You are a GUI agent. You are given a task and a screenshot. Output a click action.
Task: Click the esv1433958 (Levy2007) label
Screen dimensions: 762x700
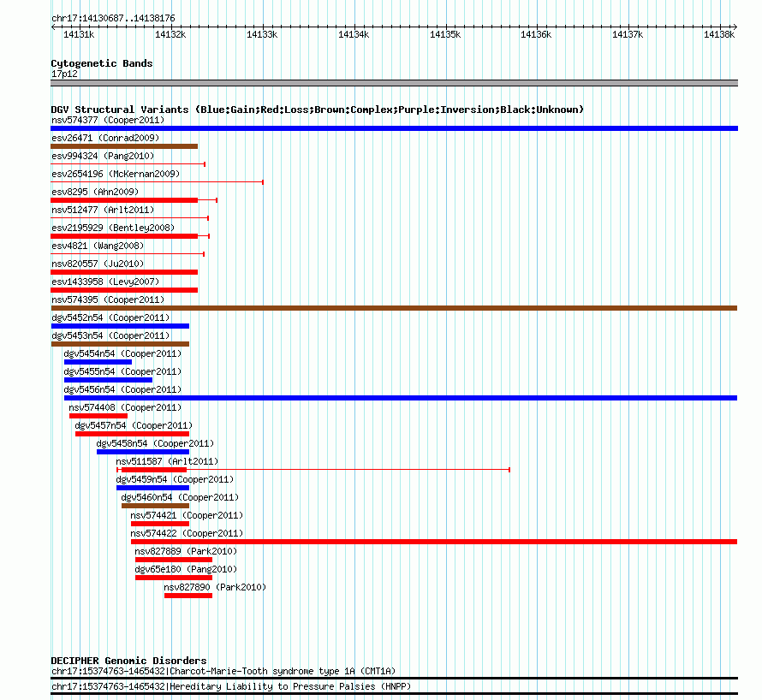[x=105, y=282]
